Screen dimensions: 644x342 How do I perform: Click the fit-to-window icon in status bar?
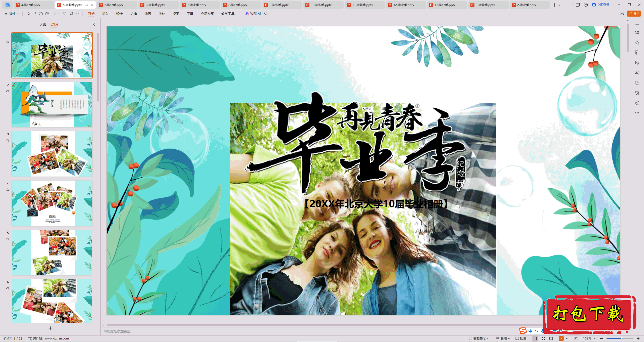[576, 338]
